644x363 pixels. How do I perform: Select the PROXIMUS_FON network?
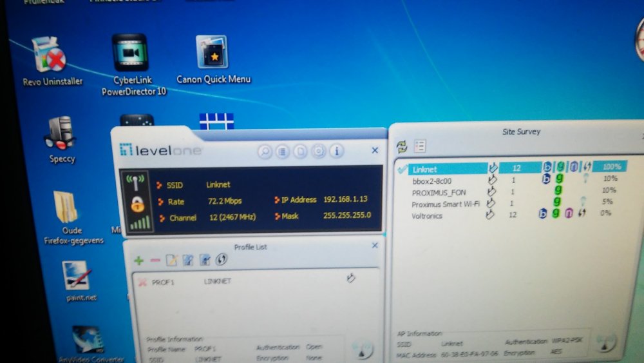[x=439, y=192]
